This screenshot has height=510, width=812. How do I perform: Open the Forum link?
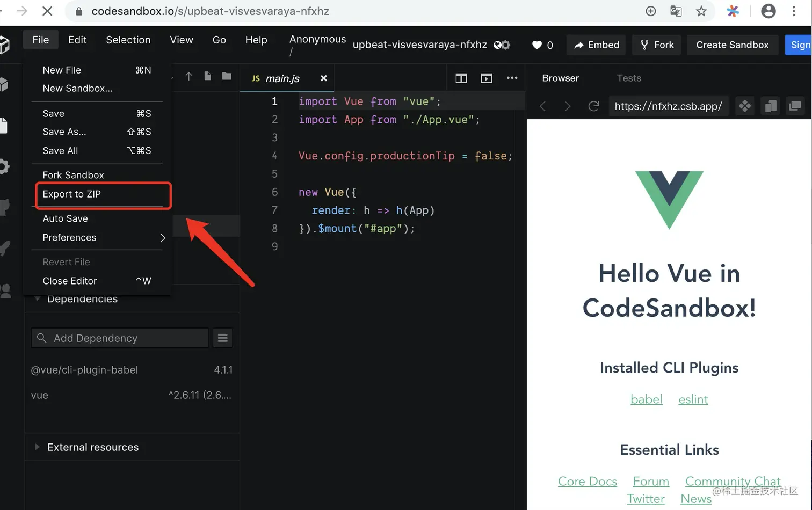tap(651, 482)
